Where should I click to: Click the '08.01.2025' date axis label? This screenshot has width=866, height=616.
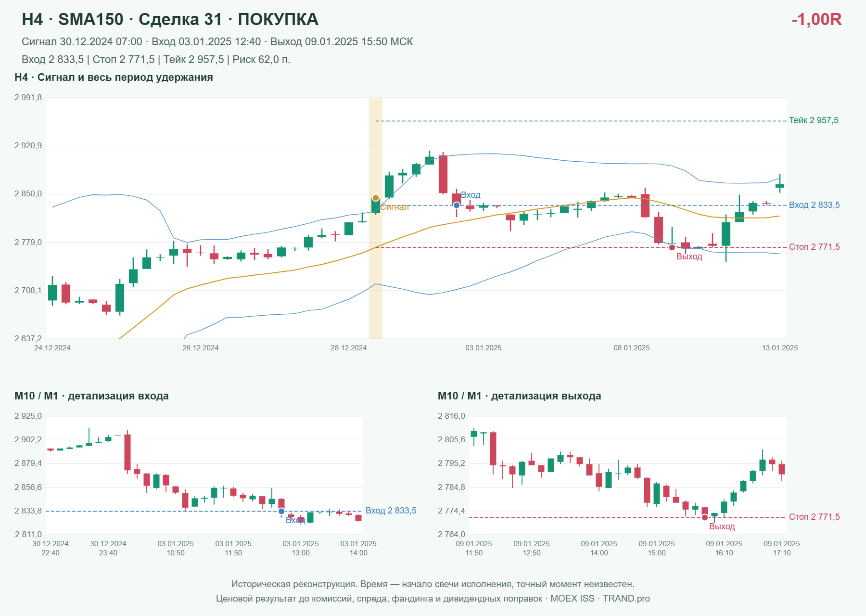click(x=632, y=348)
